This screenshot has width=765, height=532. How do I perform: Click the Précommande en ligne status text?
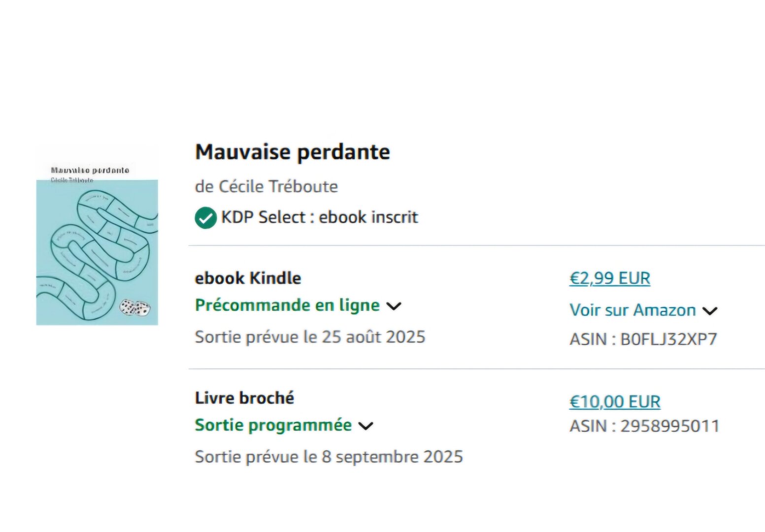tap(287, 305)
